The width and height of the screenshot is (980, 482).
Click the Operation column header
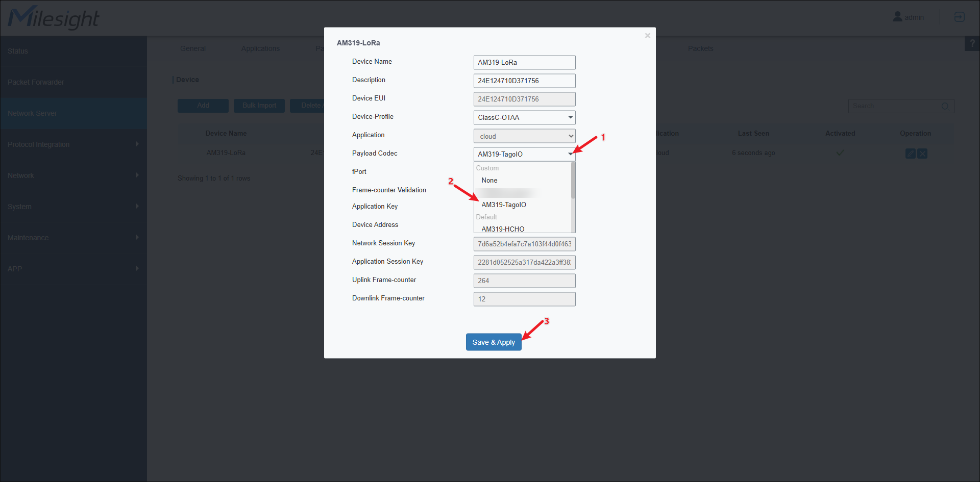(x=915, y=134)
